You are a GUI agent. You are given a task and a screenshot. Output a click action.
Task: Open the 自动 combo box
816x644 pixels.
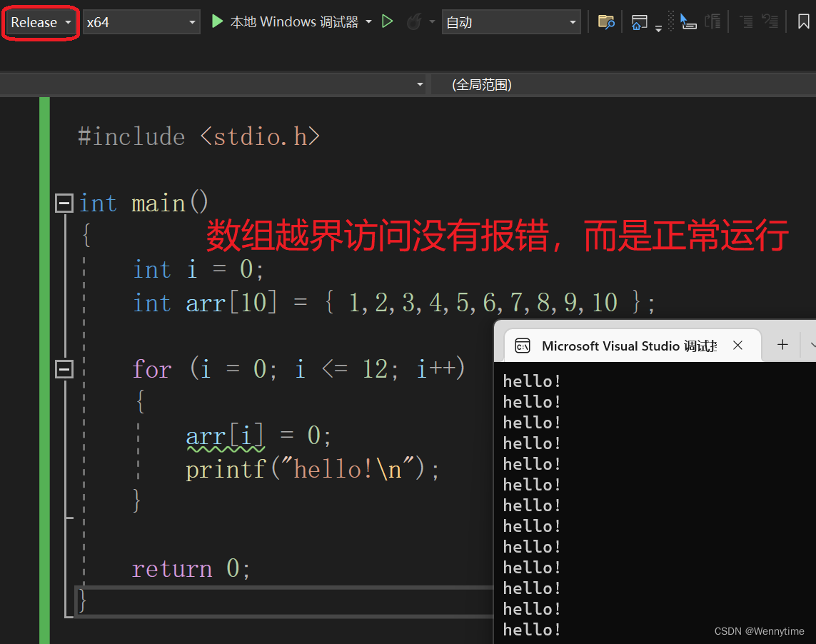coord(511,22)
